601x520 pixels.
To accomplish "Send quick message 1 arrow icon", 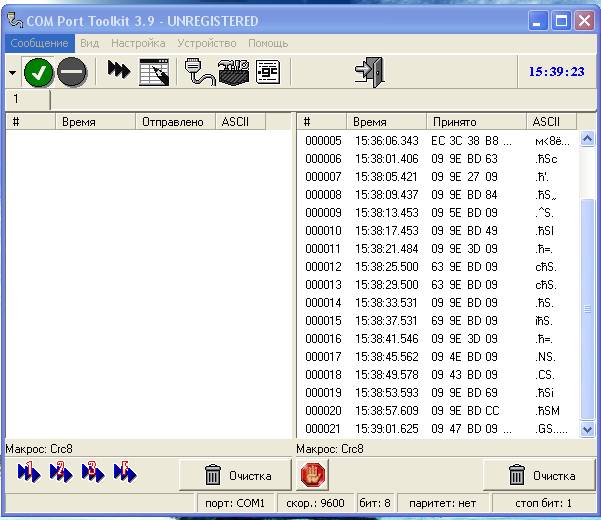I will pyautogui.click(x=29, y=472).
